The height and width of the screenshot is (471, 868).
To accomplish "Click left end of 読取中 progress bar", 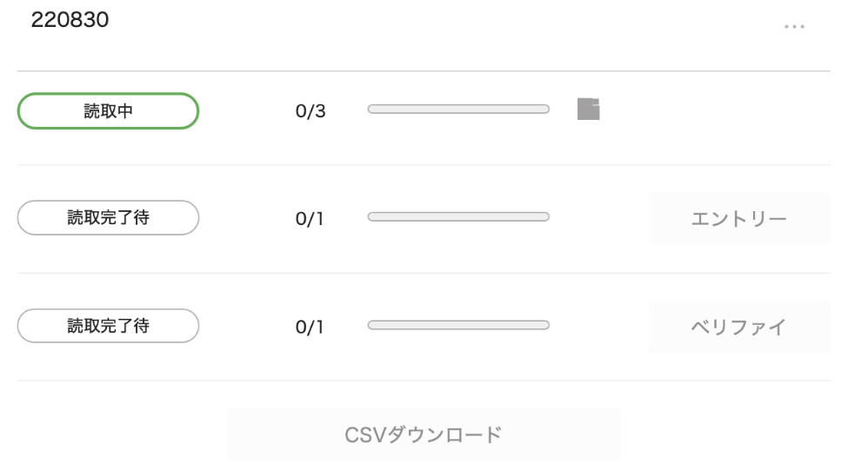I will [x=371, y=109].
